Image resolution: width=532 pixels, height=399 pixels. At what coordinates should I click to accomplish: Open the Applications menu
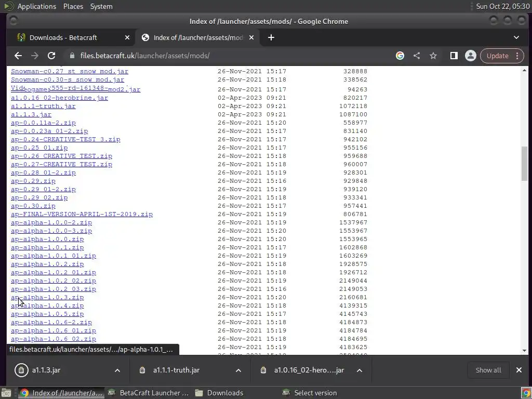pos(37,6)
